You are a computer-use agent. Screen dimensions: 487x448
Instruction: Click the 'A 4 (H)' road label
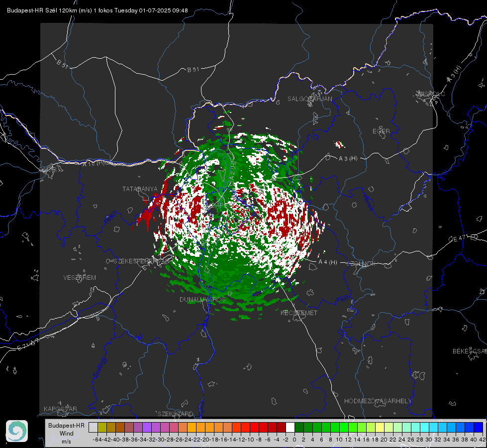[328, 262]
